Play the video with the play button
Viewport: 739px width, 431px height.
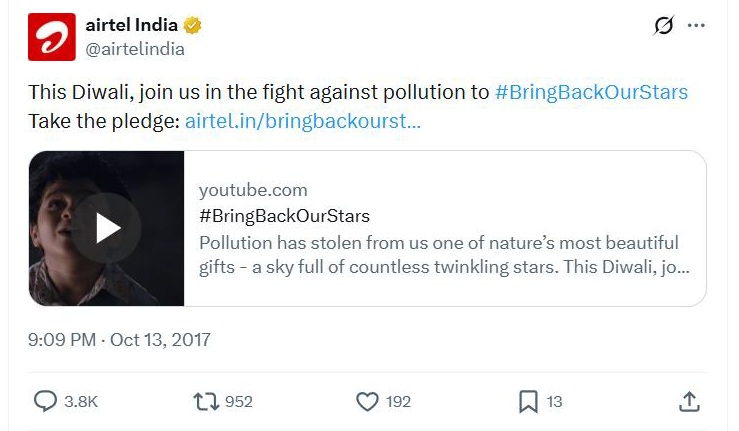coord(107,228)
